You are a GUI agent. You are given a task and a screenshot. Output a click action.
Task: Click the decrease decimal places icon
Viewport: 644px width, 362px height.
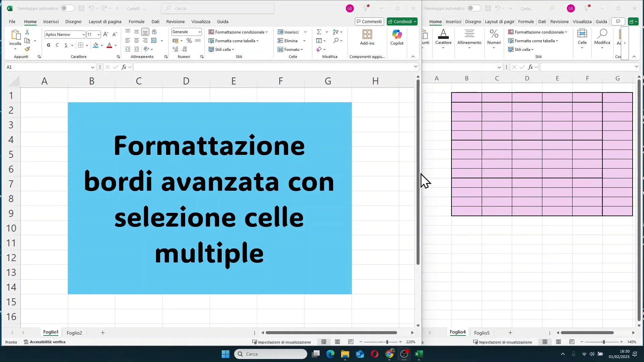184,49
